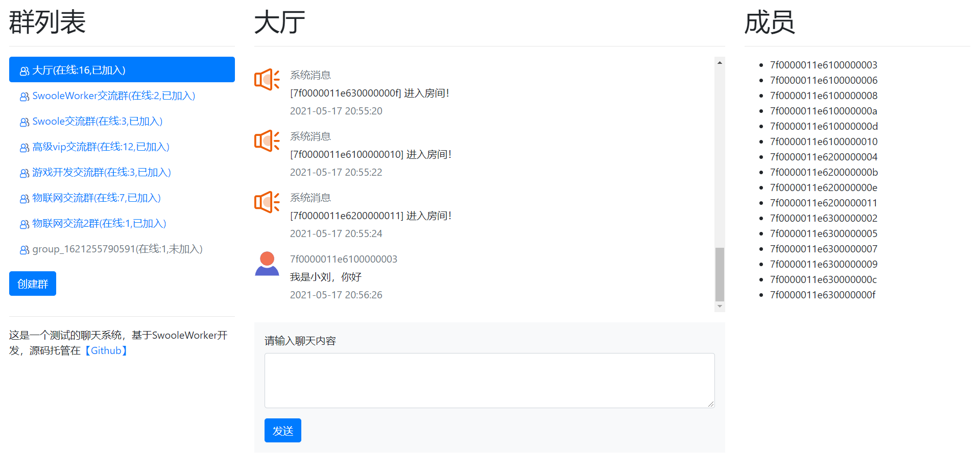Open 物联网交流2群 group
The height and width of the screenshot is (471, 980).
point(122,223)
